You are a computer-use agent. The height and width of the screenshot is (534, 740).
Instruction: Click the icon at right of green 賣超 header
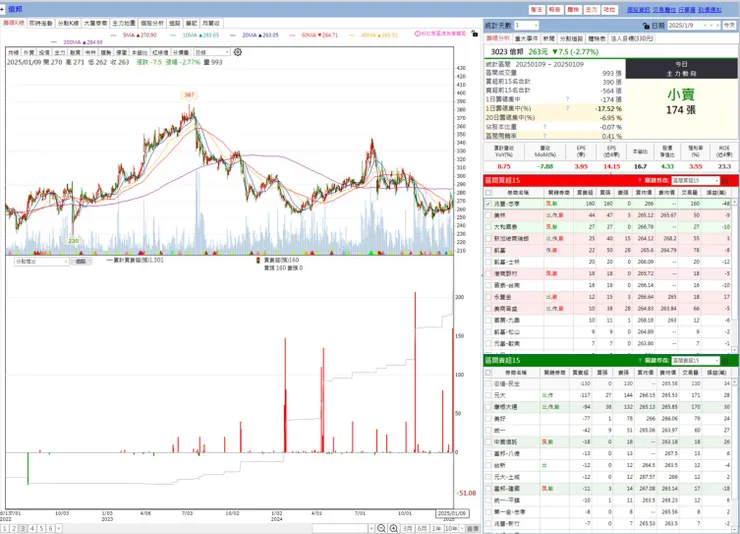click(x=725, y=360)
